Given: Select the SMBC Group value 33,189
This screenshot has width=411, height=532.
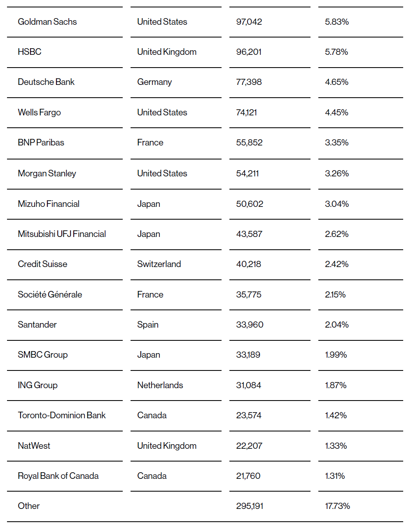Looking at the screenshot, I should point(248,355).
